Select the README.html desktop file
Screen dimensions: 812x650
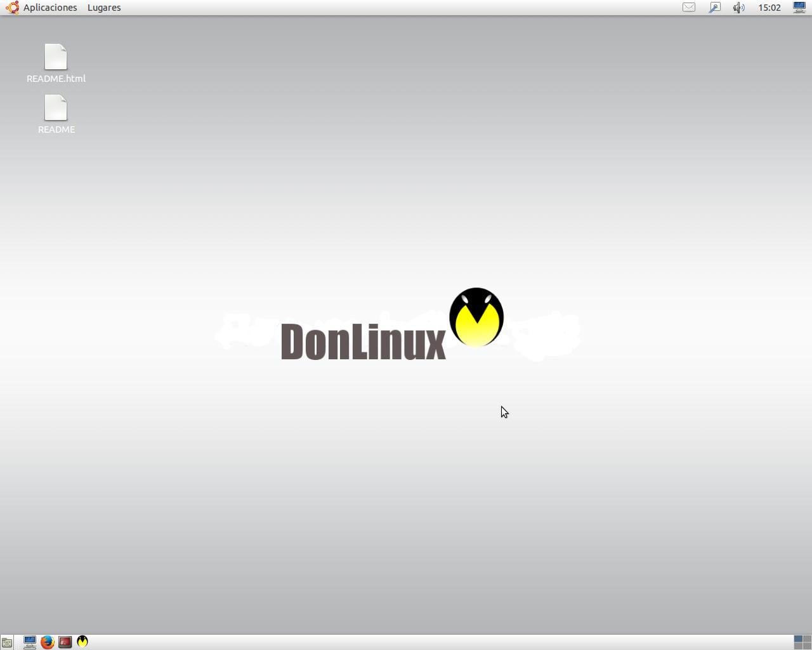tap(56, 63)
